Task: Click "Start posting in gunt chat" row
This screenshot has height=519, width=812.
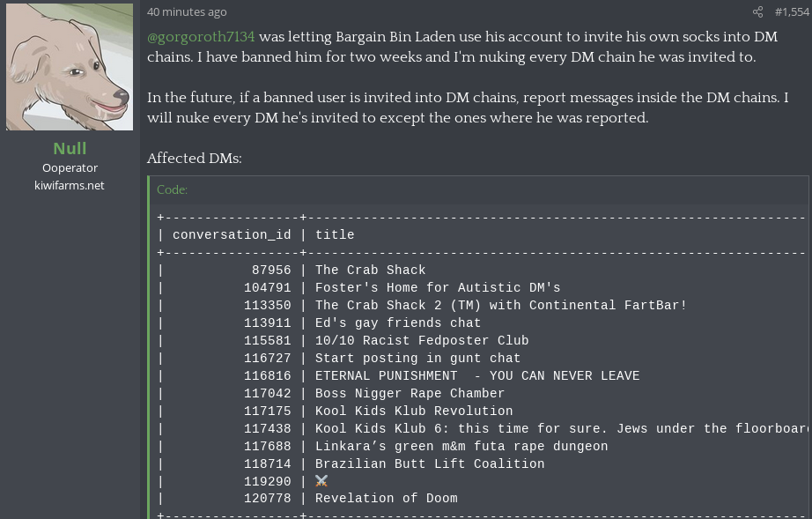Action: (x=417, y=359)
